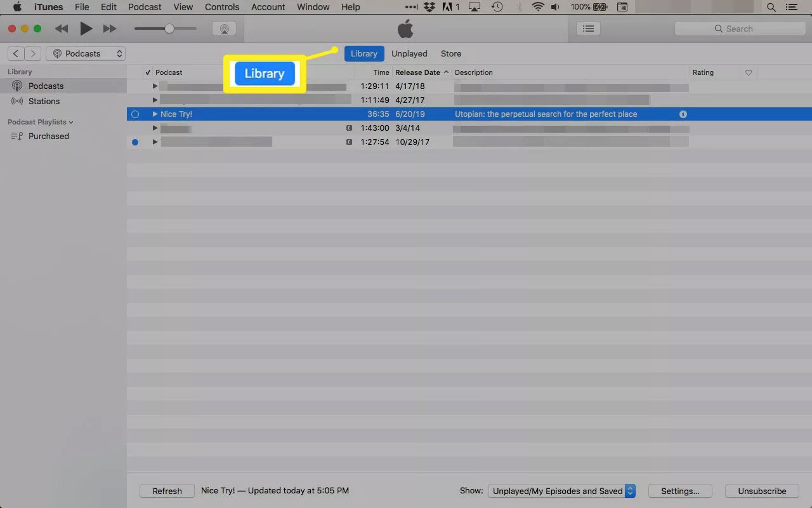
Task: Click the Unsubscribe button
Action: click(762, 491)
